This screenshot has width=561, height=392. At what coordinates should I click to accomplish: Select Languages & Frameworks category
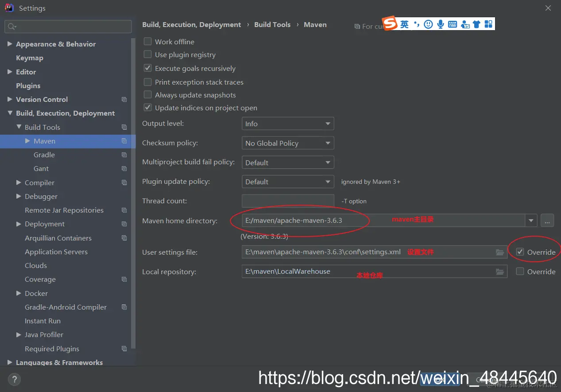[59, 362]
